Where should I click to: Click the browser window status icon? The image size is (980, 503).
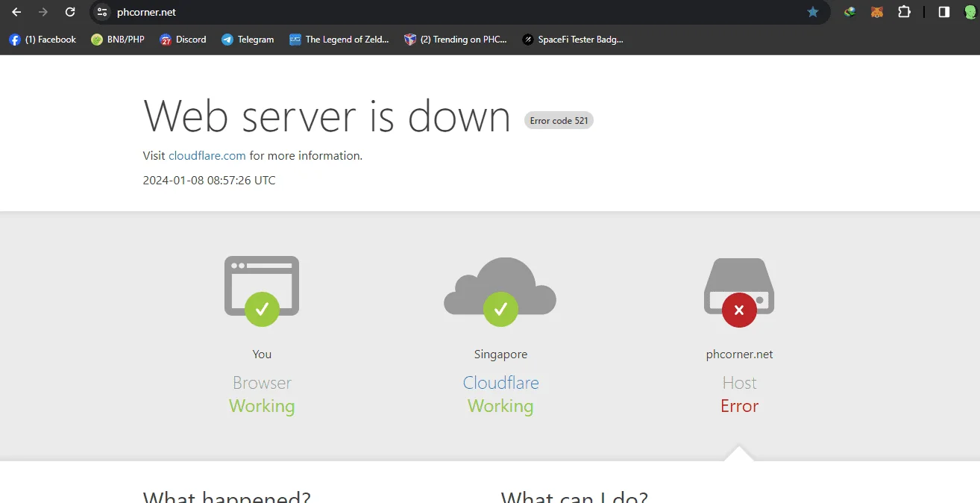(262, 291)
